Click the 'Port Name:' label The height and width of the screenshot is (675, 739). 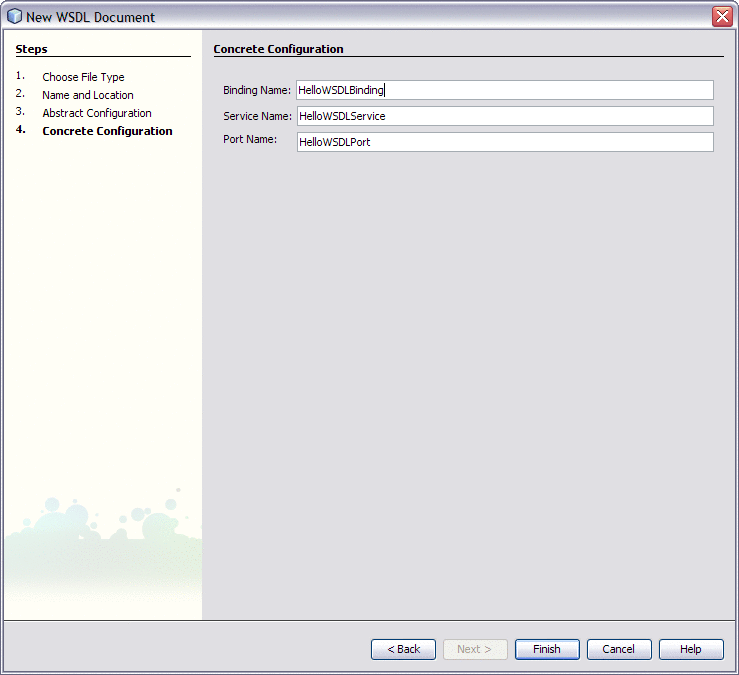click(250, 139)
